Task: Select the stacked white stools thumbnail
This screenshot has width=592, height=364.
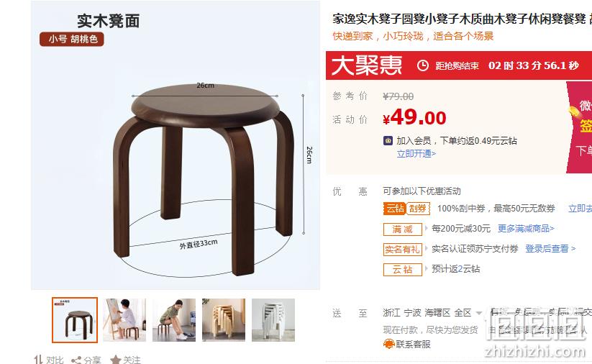Action: [x=273, y=320]
